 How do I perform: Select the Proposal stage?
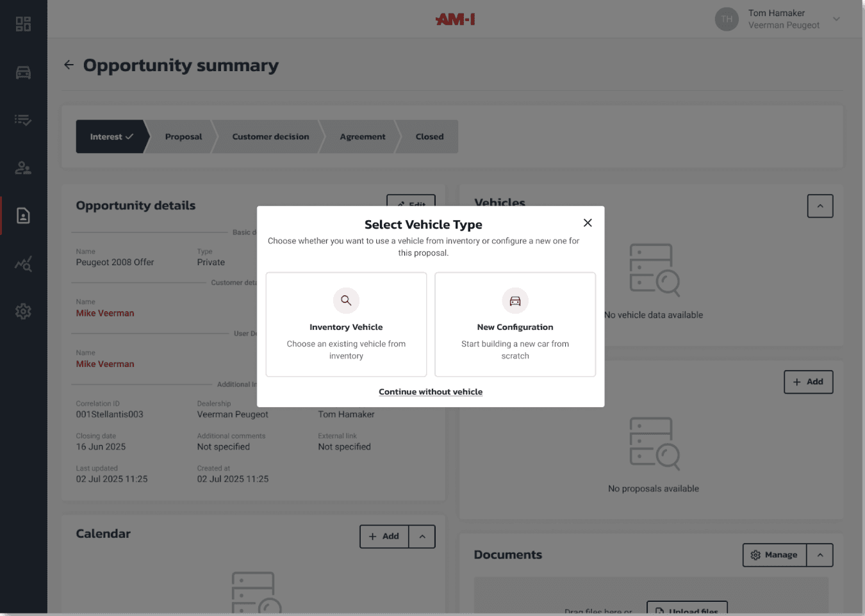(x=183, y=136)
